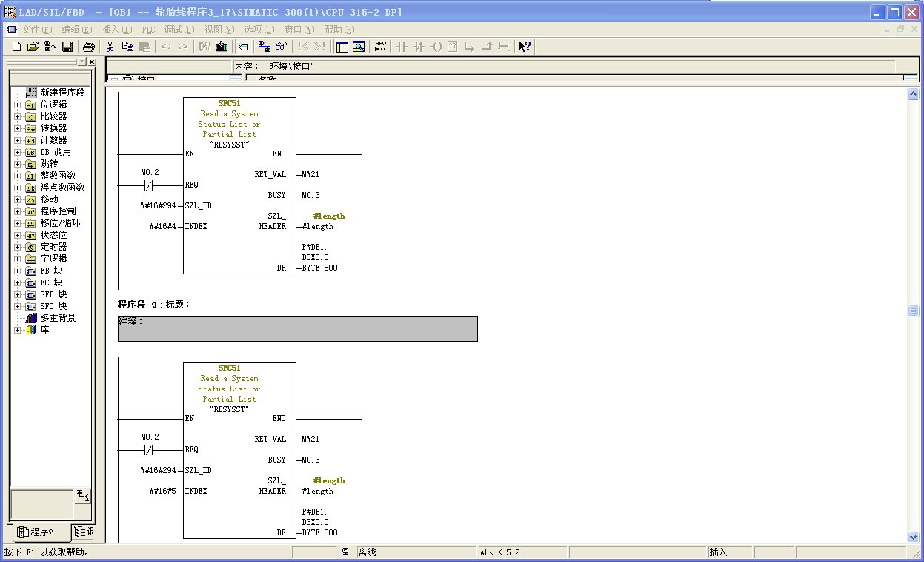
Task: Open the 插入(I) menu
Action: 116,30
